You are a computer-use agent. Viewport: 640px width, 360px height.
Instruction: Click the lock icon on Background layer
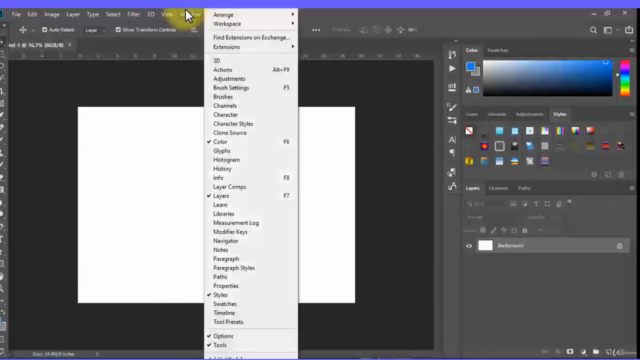tap(619, 246)
